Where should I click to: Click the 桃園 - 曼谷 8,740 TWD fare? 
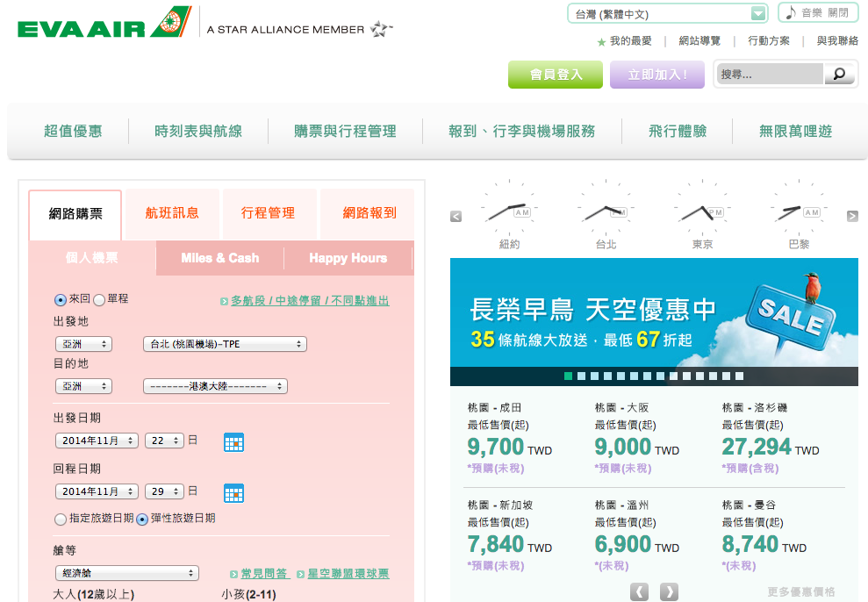tap(764, 535)
